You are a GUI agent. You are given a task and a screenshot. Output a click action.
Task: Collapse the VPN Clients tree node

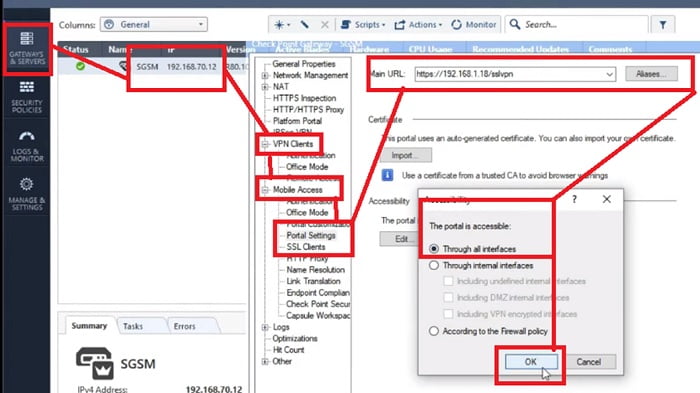(265, 144)
